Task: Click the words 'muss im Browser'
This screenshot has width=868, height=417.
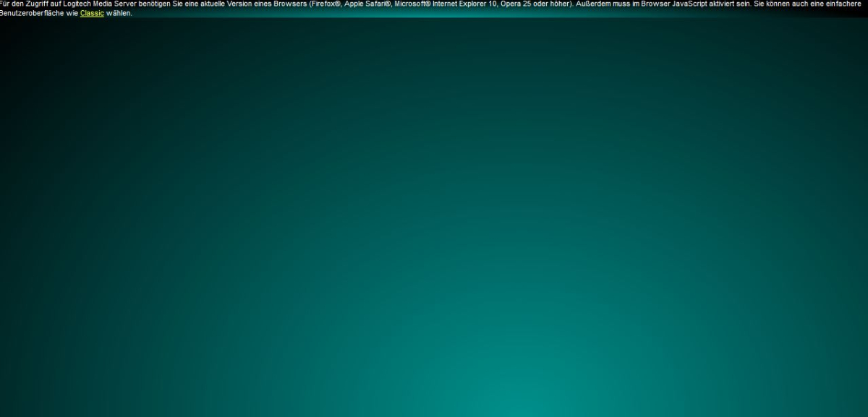Action: click(639, 4)
